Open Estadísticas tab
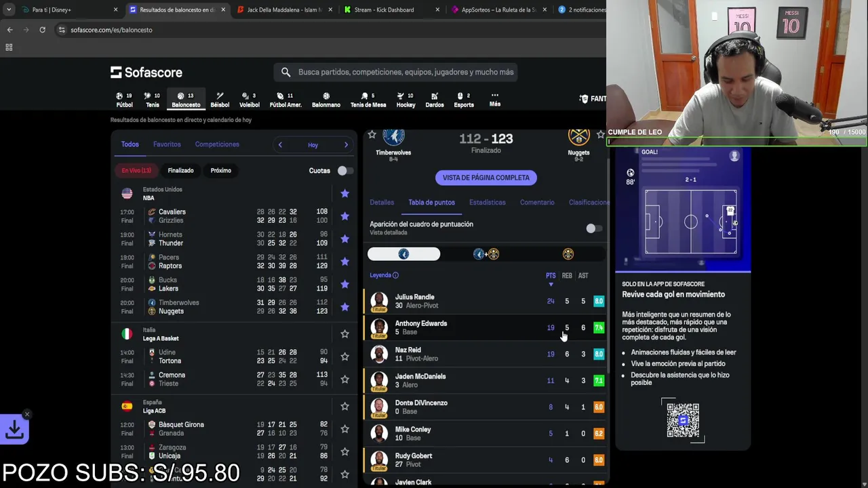The image size is (868, 488). (x=488, y=203)
